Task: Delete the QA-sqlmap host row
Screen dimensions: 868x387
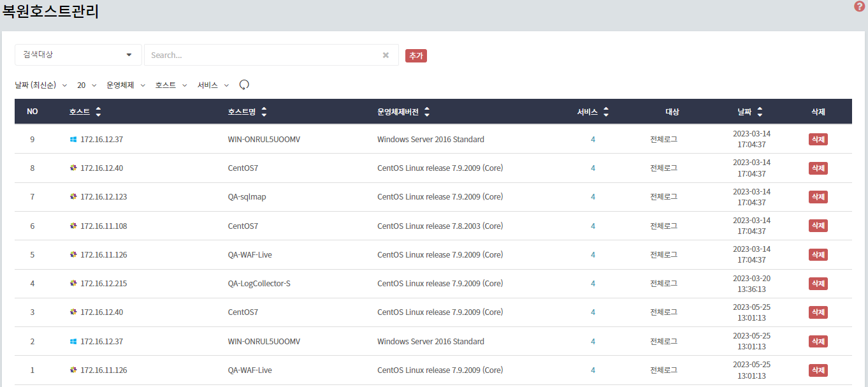Action: coord(818,197)
